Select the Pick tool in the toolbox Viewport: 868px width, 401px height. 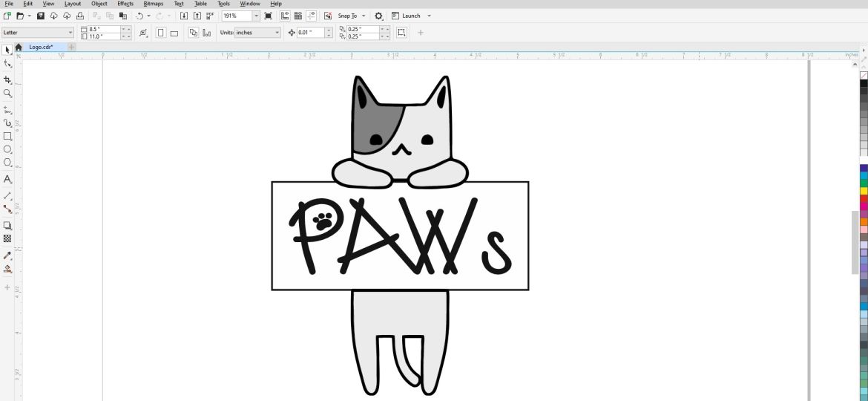click(7, 50)
